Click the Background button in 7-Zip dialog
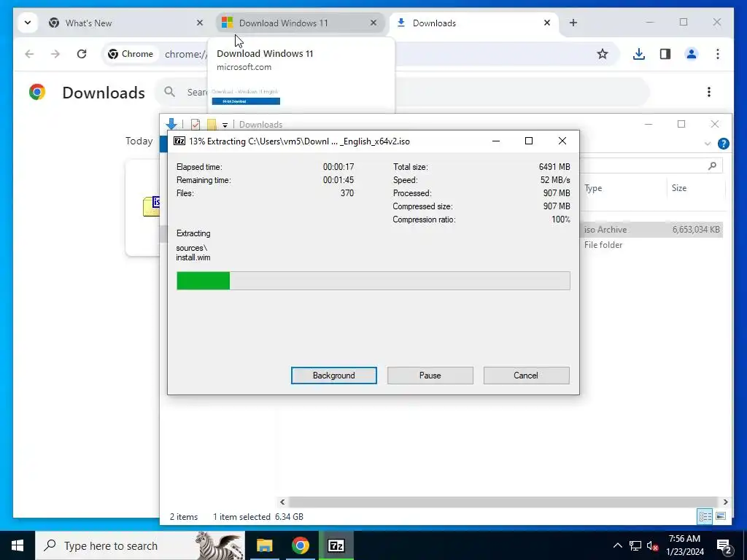The width and height of the screenshot is (747, 560). 333,376
